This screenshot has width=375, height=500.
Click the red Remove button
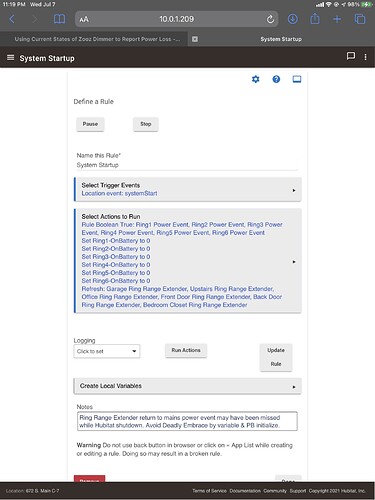tap(89, 479)
